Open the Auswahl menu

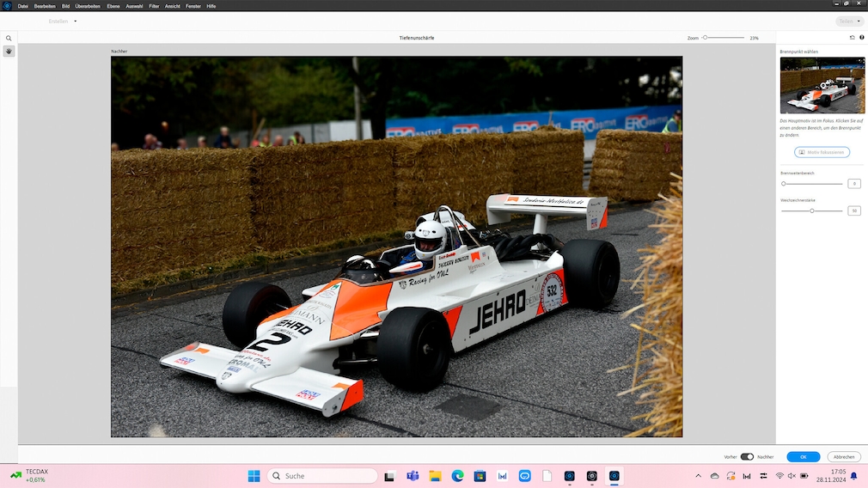134,6
